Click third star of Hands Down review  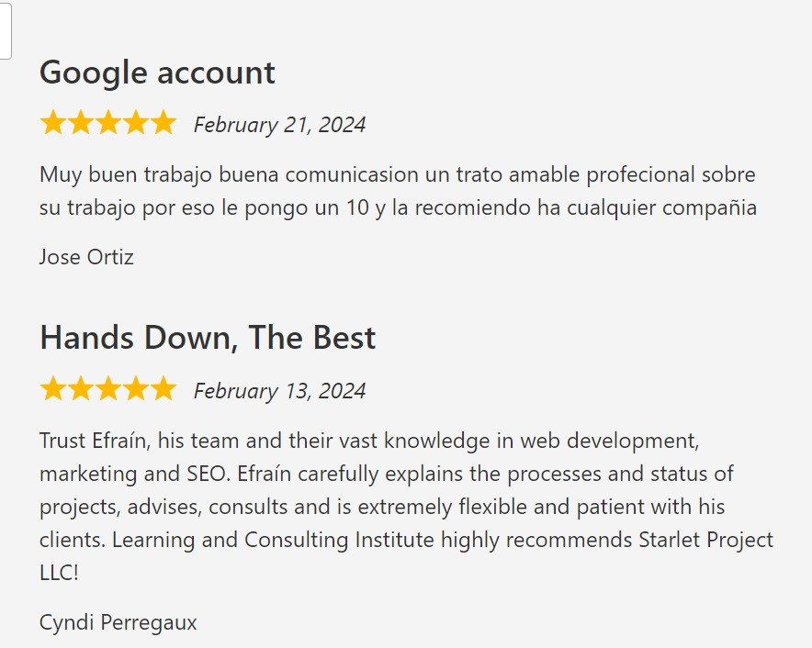tap(108, 389)
